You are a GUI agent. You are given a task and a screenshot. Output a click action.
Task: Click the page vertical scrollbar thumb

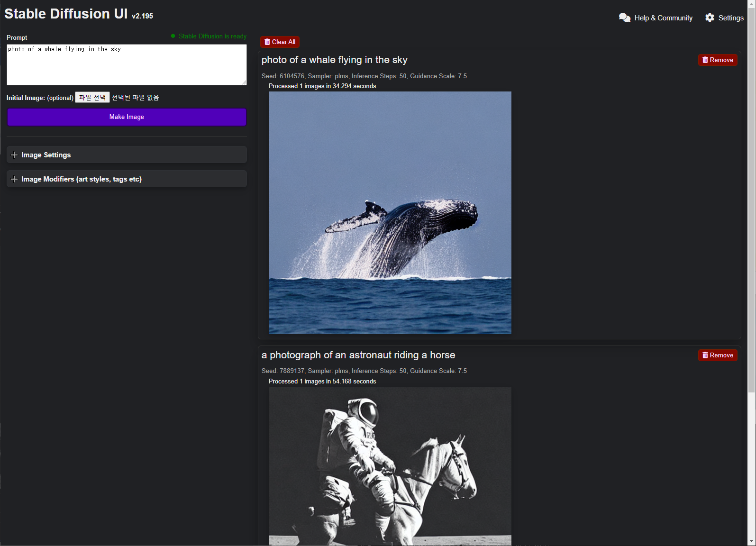click(x=752, y=199)
